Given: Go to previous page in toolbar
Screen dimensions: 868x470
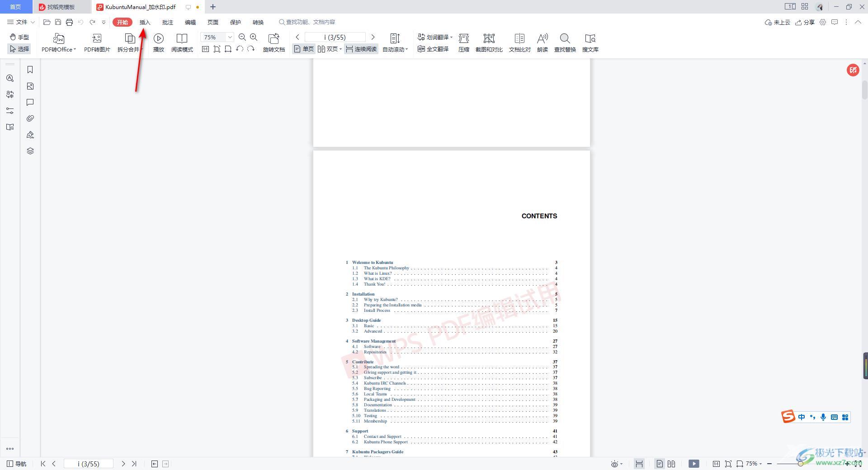Looking at the screenshot, I should [x=297, y=37].
